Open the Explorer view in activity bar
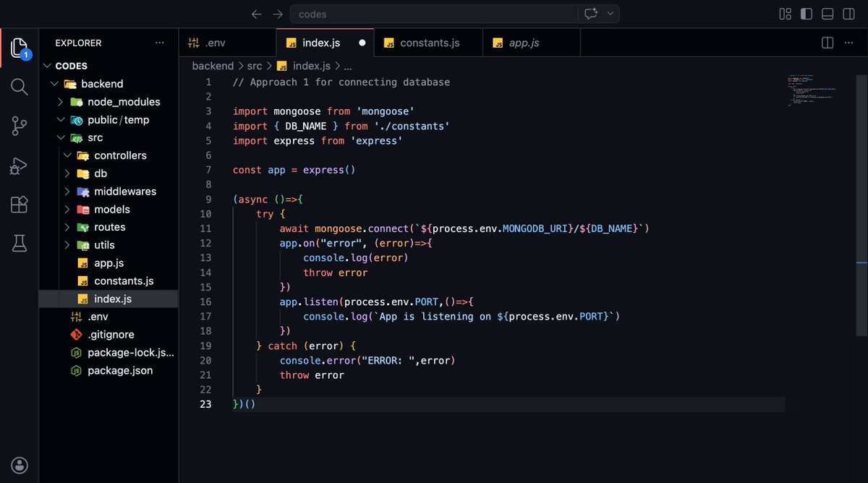 [x=20, y=49]
